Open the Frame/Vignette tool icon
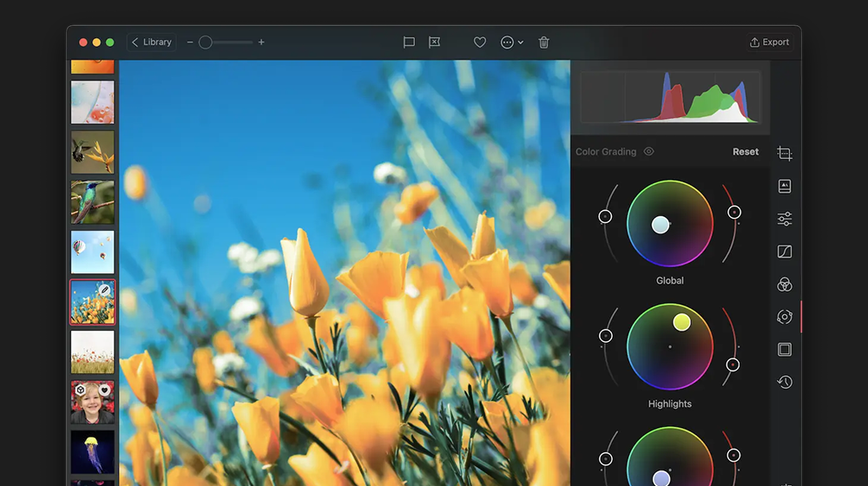 coord(785,349)
